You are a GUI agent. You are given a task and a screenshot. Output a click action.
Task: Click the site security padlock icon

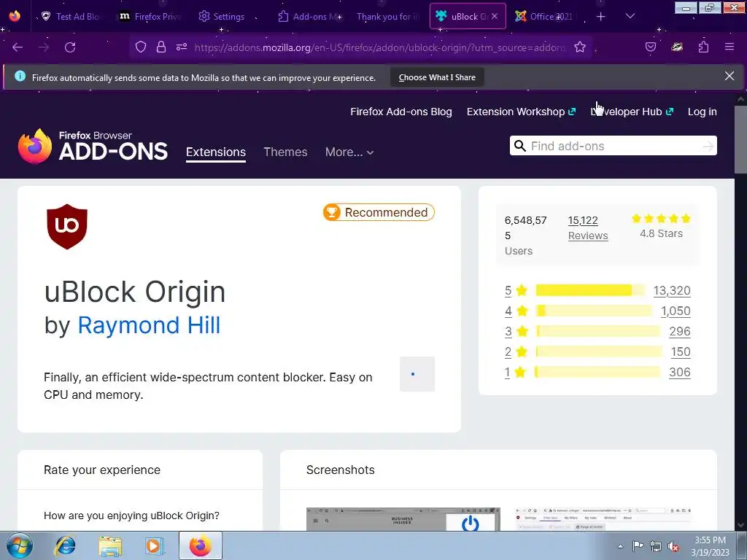pos(161,47)
